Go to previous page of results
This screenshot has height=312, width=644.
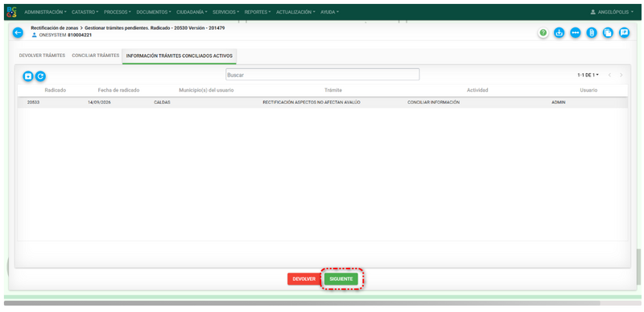coord(609,75)
